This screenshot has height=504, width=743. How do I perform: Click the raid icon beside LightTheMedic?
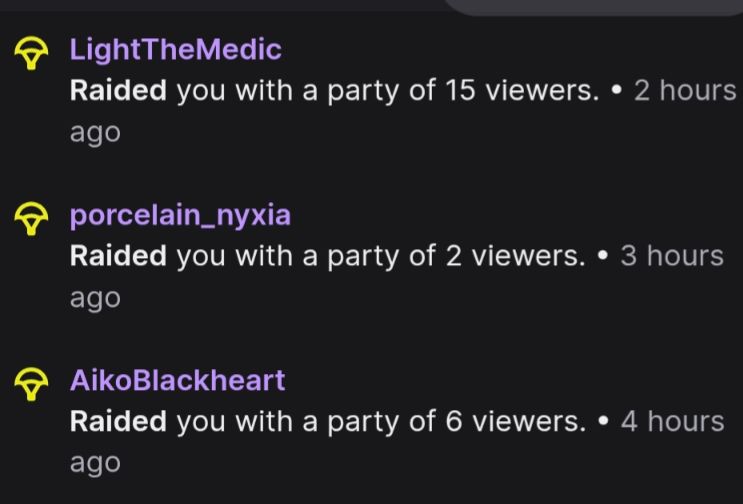31,53
